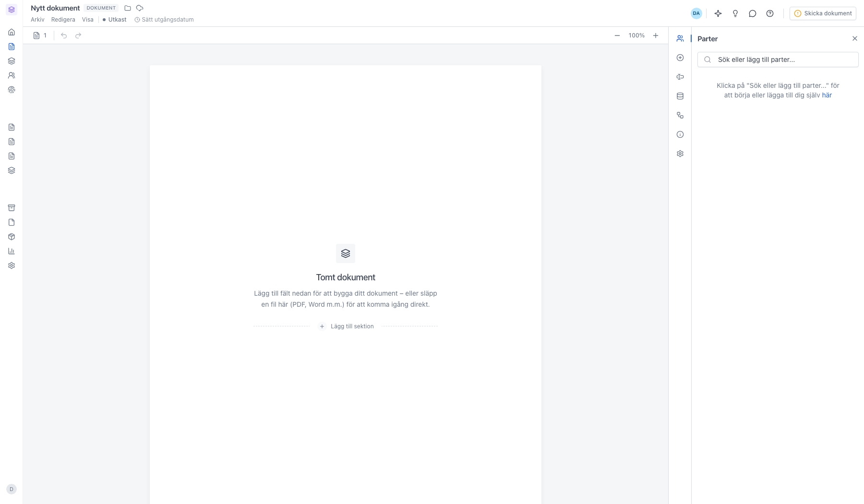Zoom in with the plus button
Screen dimensions: 864x504
coord(656,36)
